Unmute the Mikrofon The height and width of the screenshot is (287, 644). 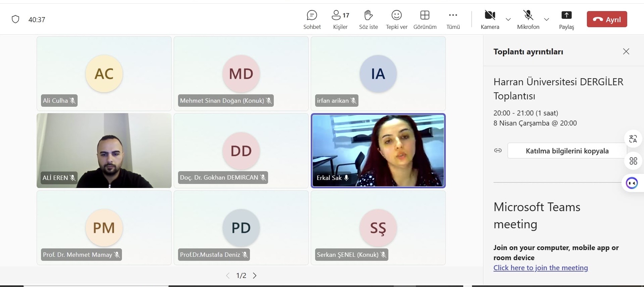tap(528, 19)
